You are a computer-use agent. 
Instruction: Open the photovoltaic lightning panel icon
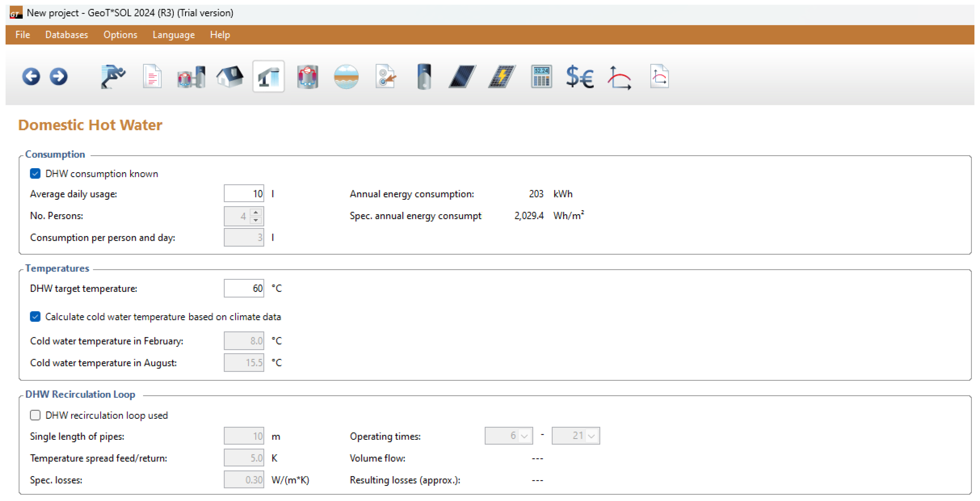502,76
